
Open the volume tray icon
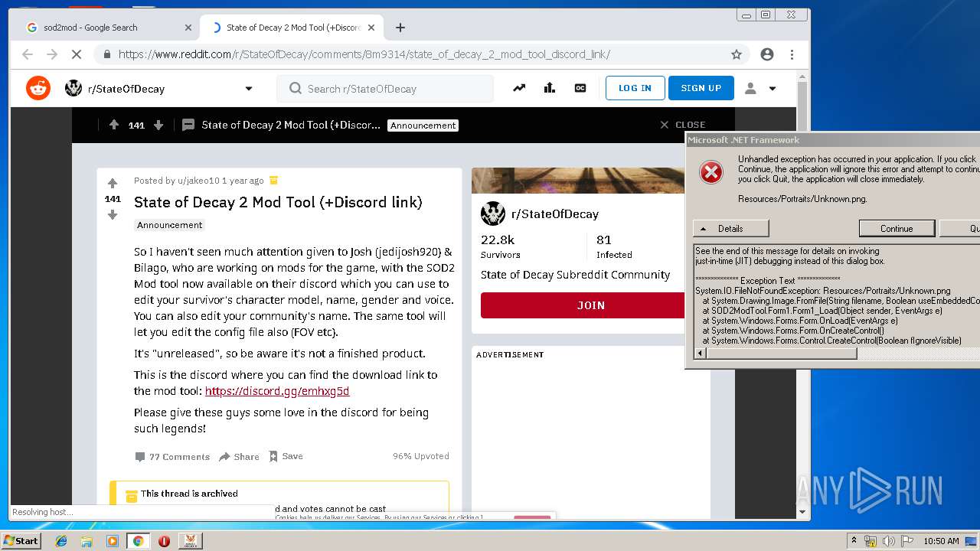click(x=889, y=541)
